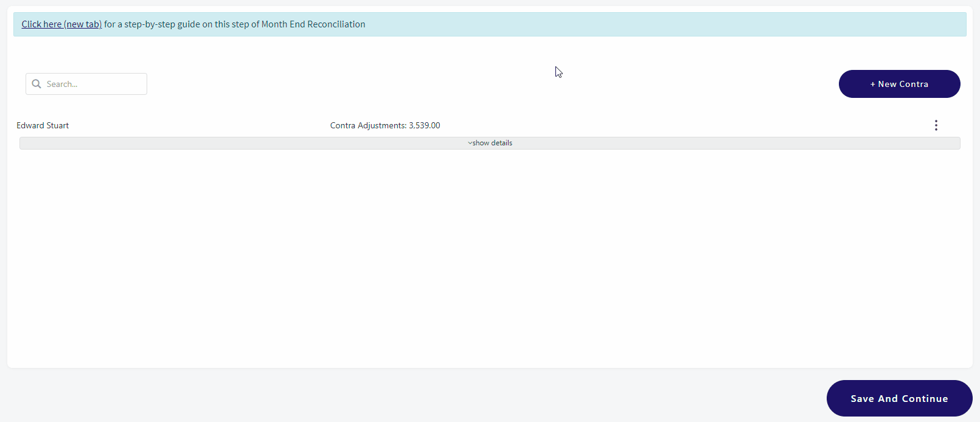Click the Month End Reconciliation banner text
This screenshot has width=980, height=422.
(x=313, y=24)
